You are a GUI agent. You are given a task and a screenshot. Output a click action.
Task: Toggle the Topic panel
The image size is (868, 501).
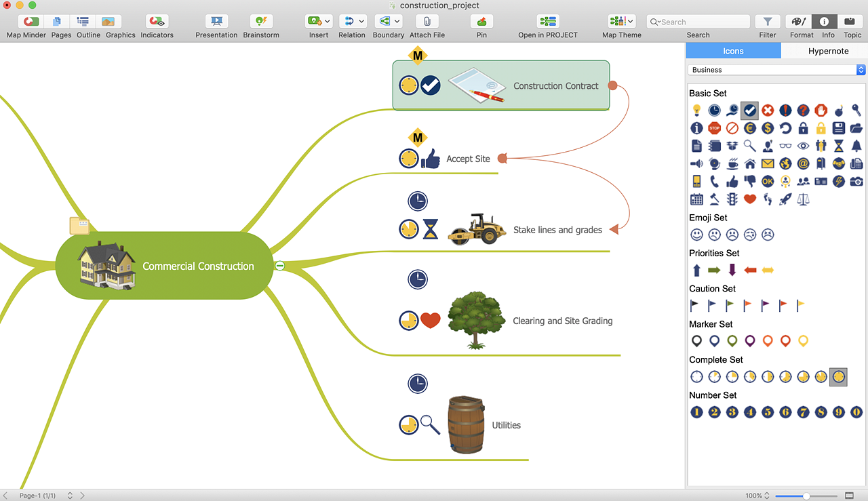pos(850,22)
